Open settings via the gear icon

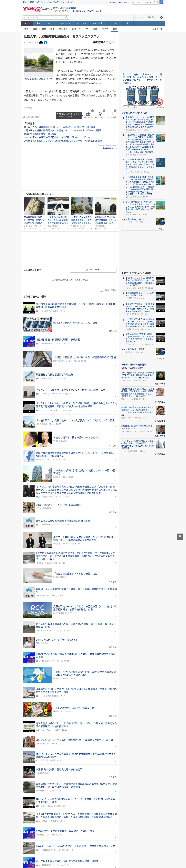click(161, 18)
